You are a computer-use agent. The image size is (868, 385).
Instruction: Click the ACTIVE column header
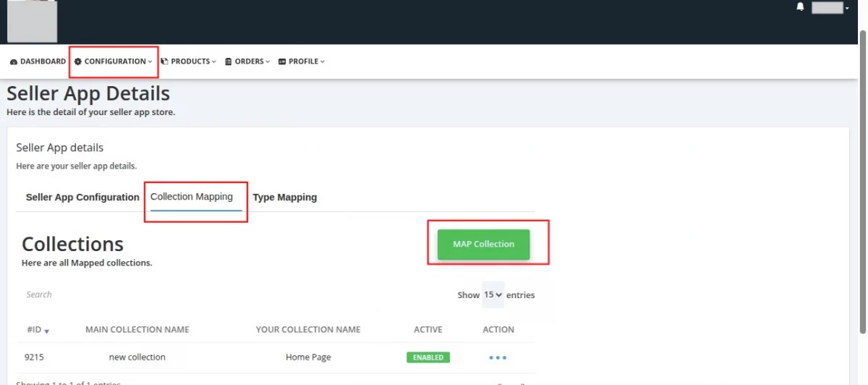point(428,329)
